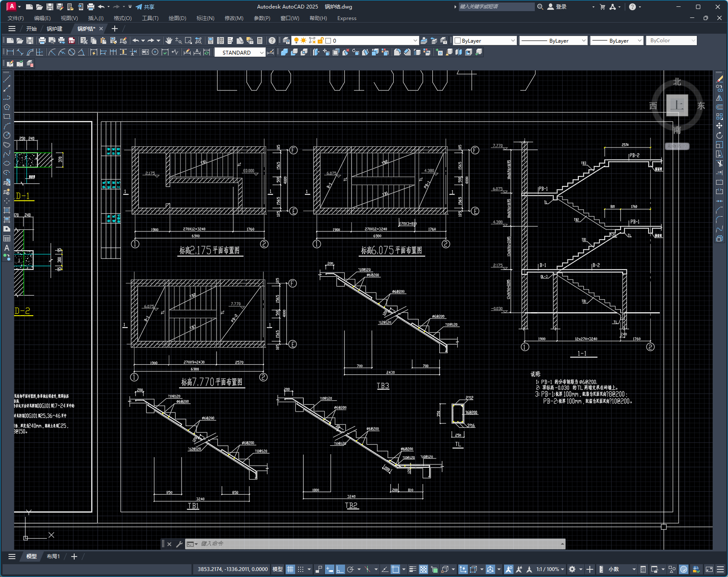Image resolution: width=728 pixels, height=577 pixels.
Task: Open the 绘图(D) menu
Action: (x=177, y=18)
